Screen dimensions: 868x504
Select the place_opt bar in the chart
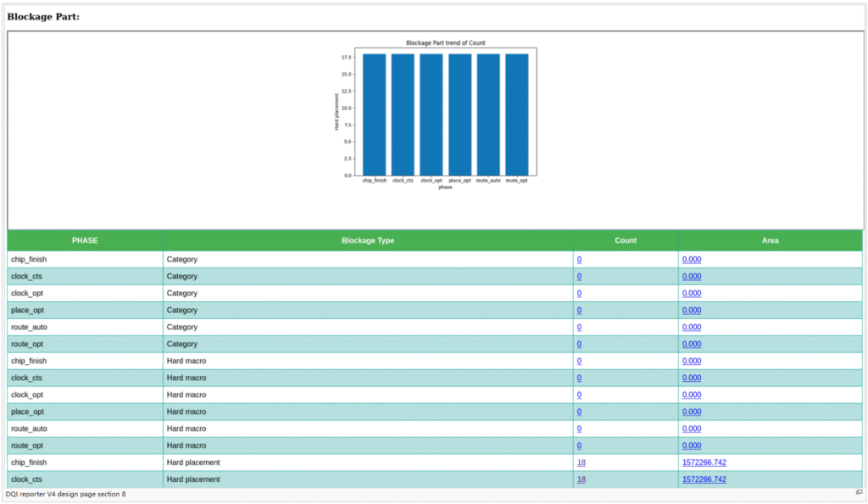(x=459, y=115)
